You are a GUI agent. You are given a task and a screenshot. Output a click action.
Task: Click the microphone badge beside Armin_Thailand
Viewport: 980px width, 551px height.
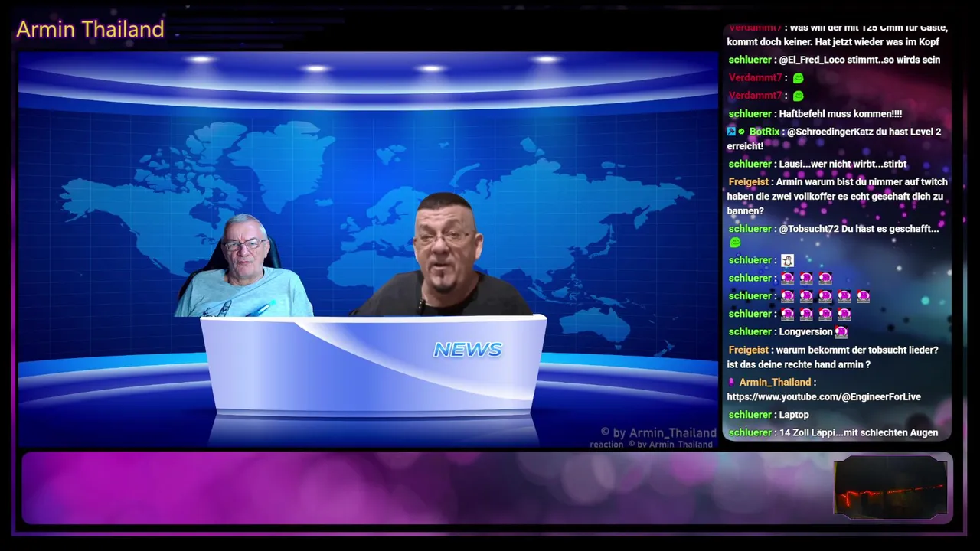pyautogui.click(x=731, y=382)
